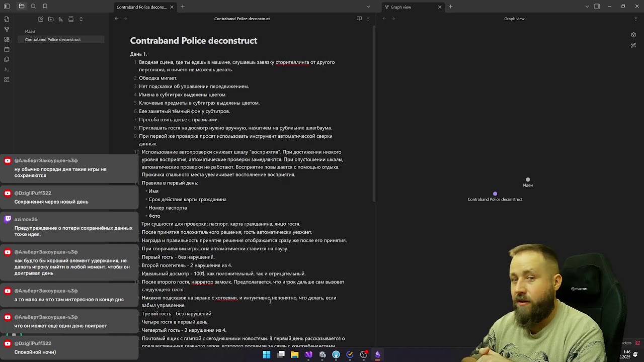
Task: Click line Просьба взять досье с правилами.
Action: 179,120
